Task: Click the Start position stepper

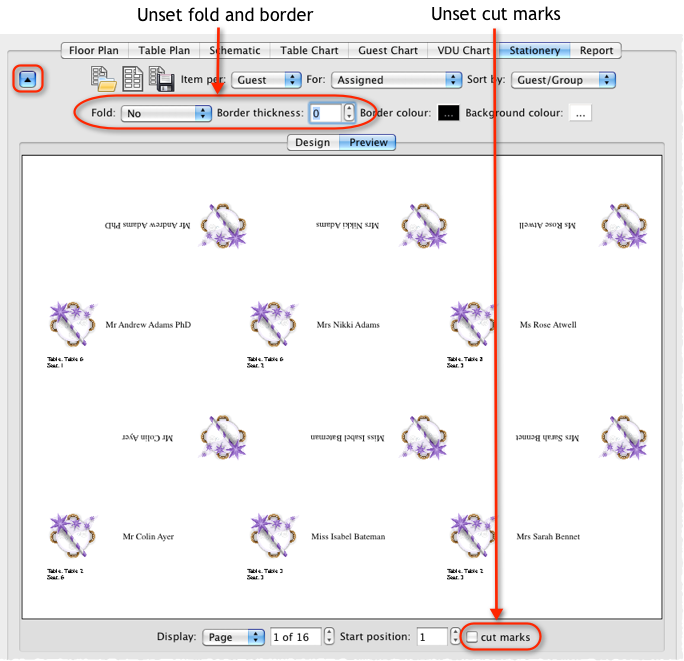Action: [x=455, y=637]
